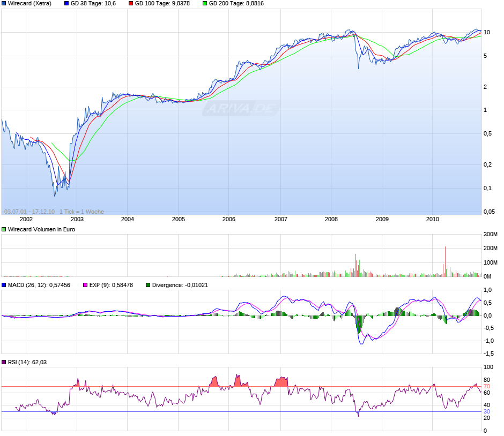
Task: Click the blue 30 oversold level label
Action: click(487, 412)
